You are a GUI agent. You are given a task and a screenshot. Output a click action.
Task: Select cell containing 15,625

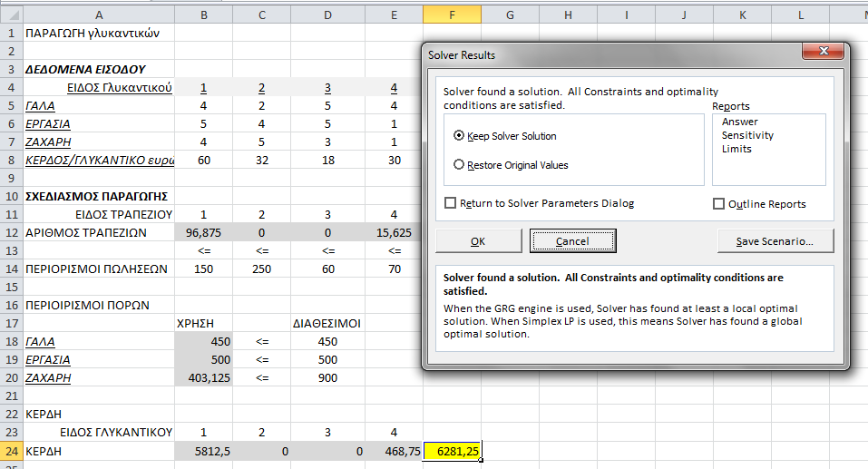pos(395,232)
